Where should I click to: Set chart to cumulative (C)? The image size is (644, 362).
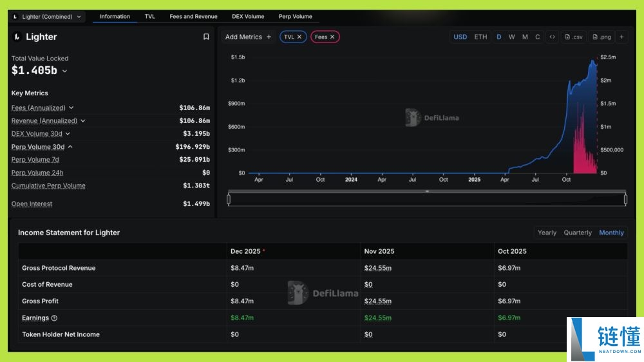[537, 37]
